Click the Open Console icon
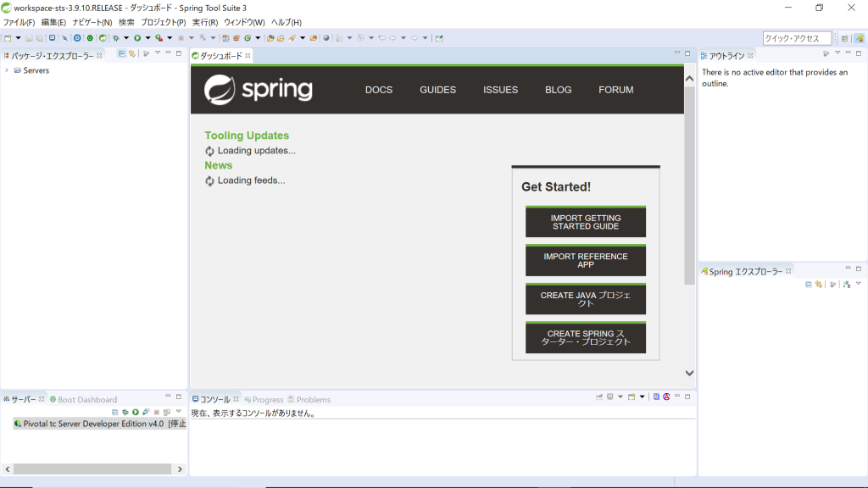 632,396
